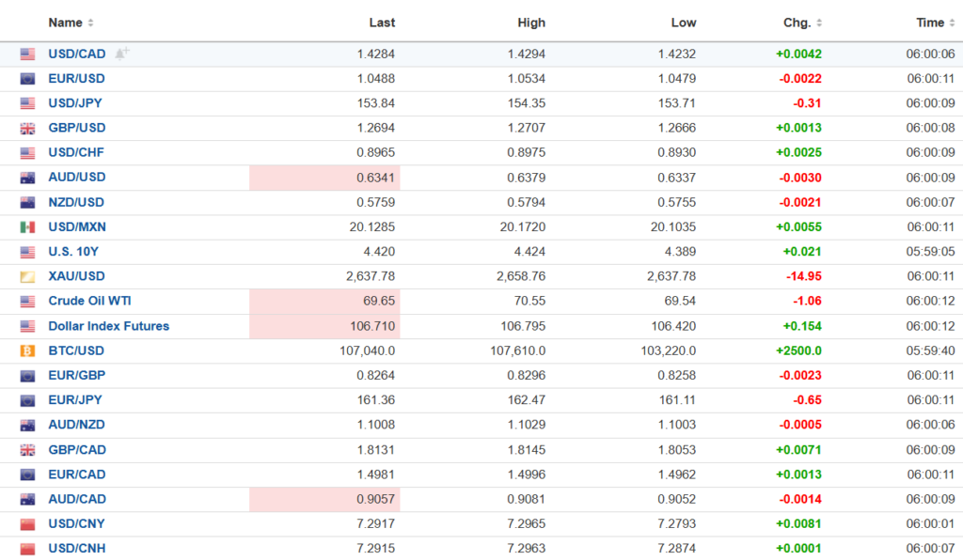Click the gold bar icon beside XAU/USD
Image resolution: width=963 pixels, height=560 pixels.
point(27,276)
